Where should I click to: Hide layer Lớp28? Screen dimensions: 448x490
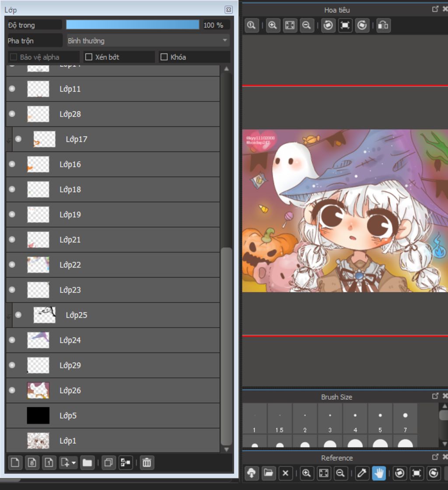[x=12, y=114]
